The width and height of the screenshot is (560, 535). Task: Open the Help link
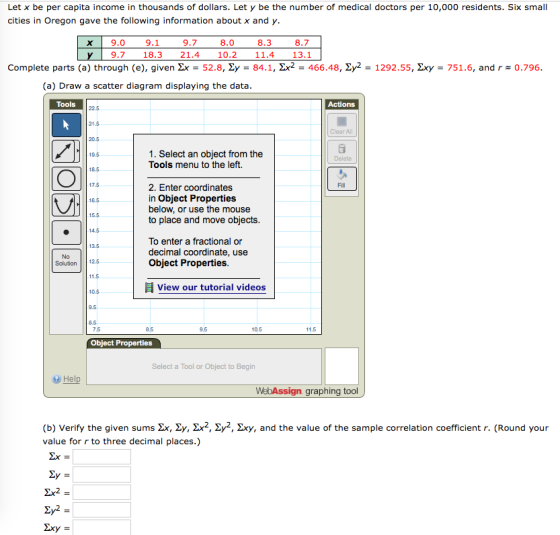pyautogui.click(x=71, y=379)
